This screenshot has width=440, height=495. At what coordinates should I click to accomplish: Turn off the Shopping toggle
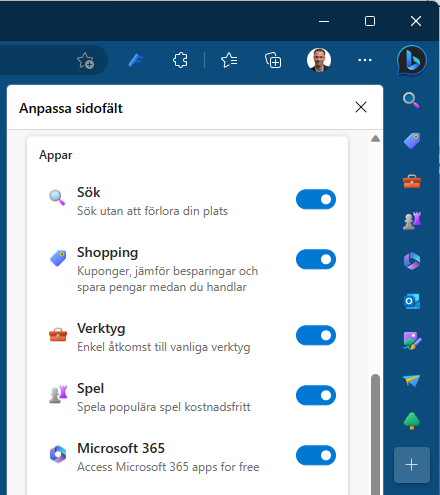[316, 259]
